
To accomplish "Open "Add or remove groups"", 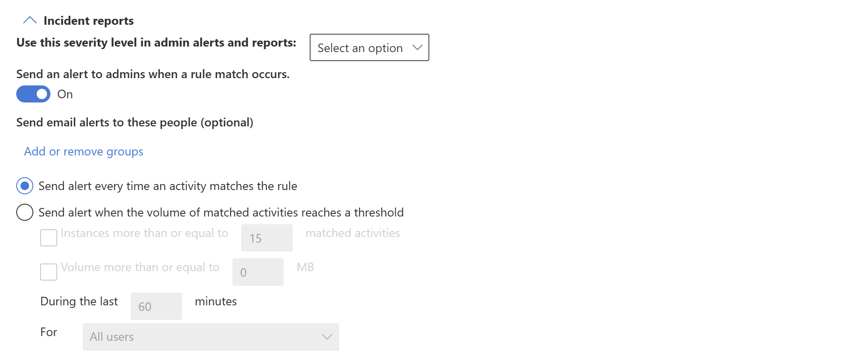I will tap(83, 151).
